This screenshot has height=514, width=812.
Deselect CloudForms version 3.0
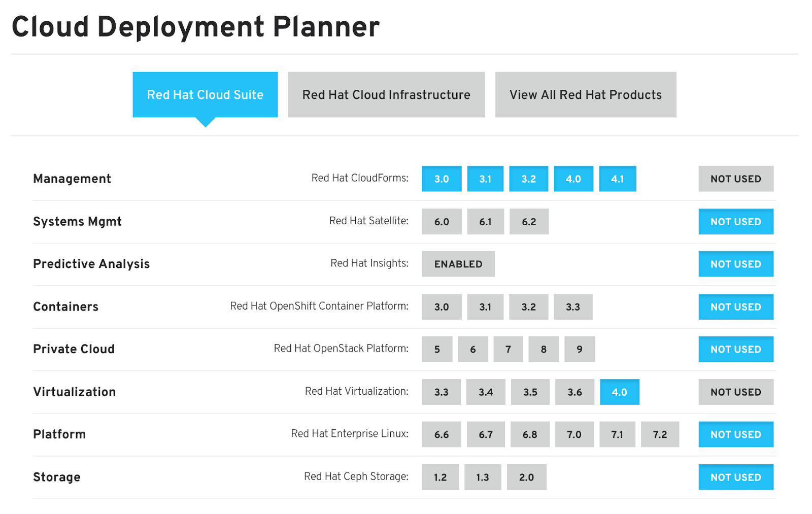[x=441, y=179]
